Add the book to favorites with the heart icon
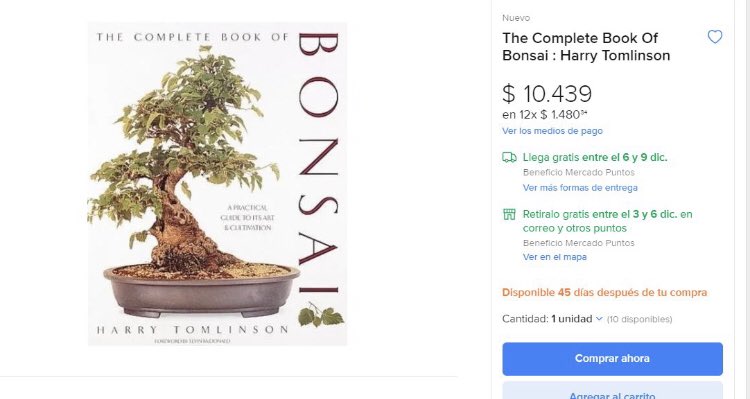This screenshot has height=399, width=750. pyautogui.click(x=715, y=37)
